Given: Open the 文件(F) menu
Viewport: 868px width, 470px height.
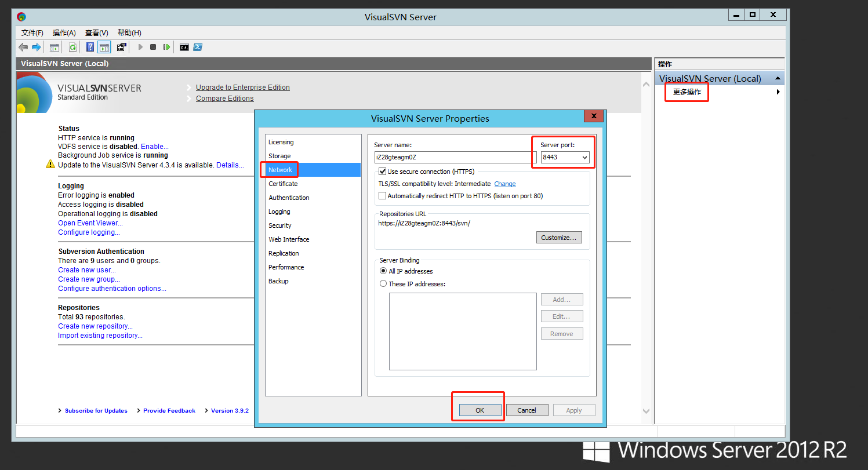Looking at the screenshot, I should (x=32, y=33).
